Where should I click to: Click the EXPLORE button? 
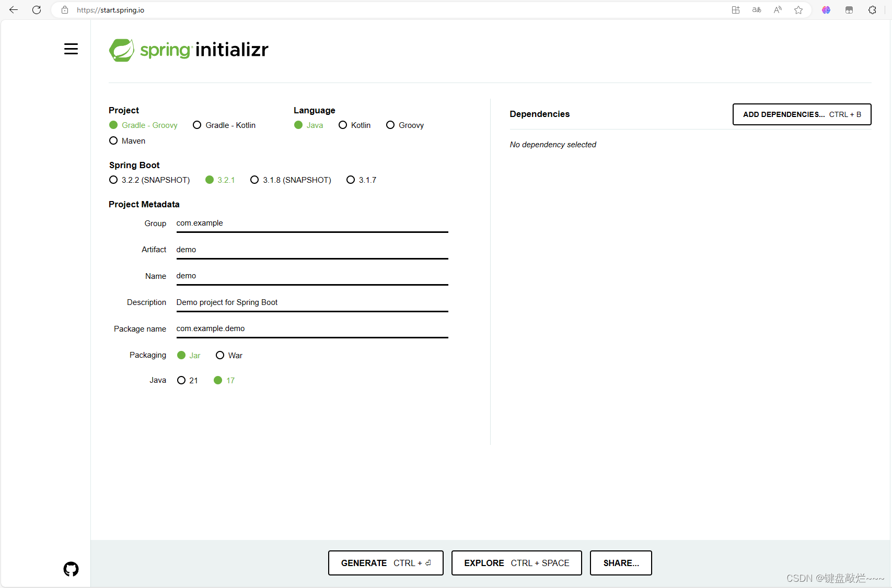[516, 563]
